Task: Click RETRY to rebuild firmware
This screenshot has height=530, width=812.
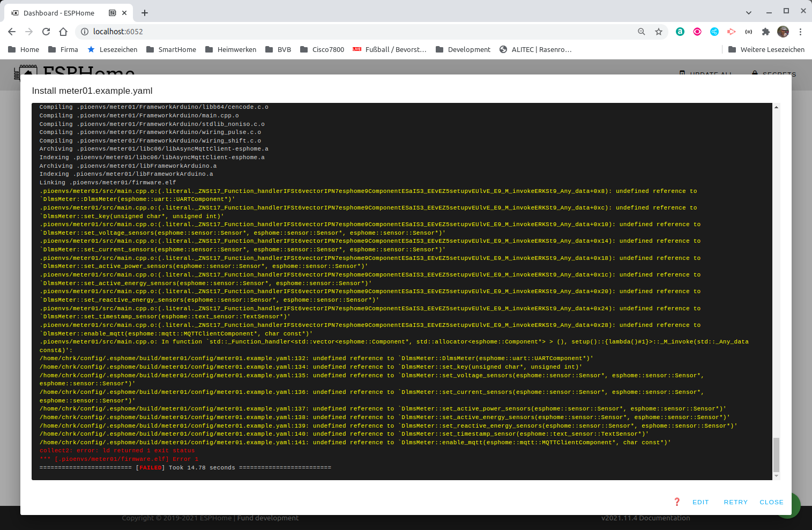Action: pos(735,502)
